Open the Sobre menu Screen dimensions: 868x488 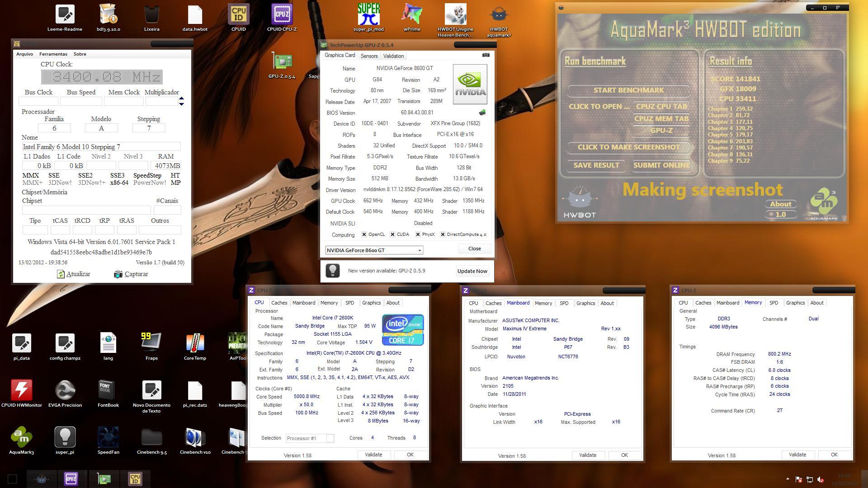coord(80,54)
